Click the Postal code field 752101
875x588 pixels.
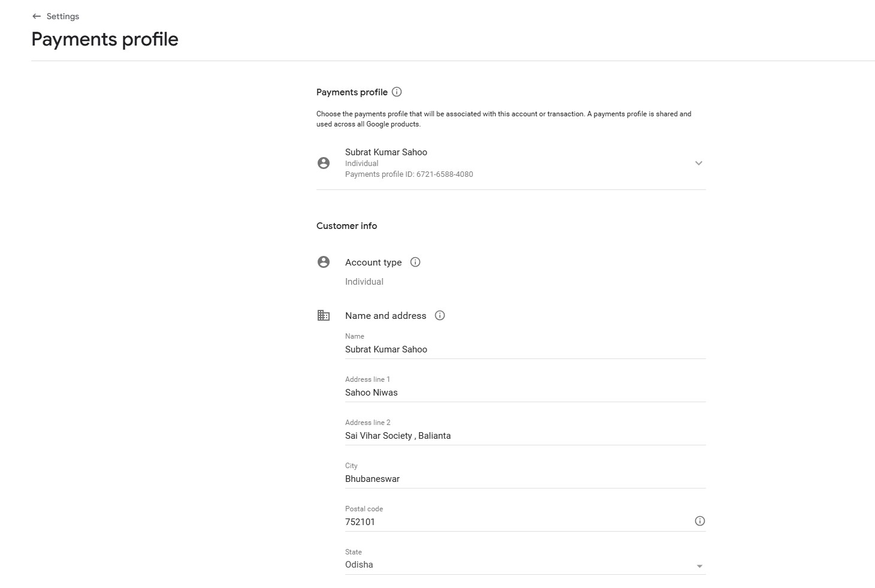(515, 522)
